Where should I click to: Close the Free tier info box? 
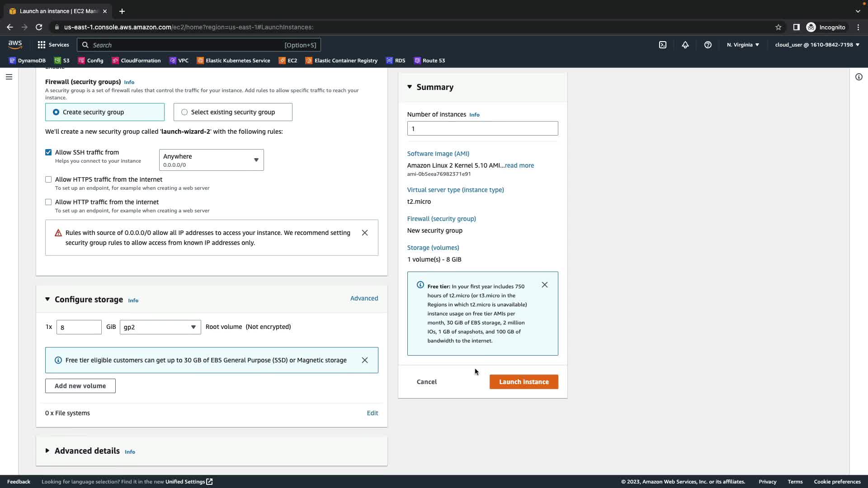click(545, 285)
